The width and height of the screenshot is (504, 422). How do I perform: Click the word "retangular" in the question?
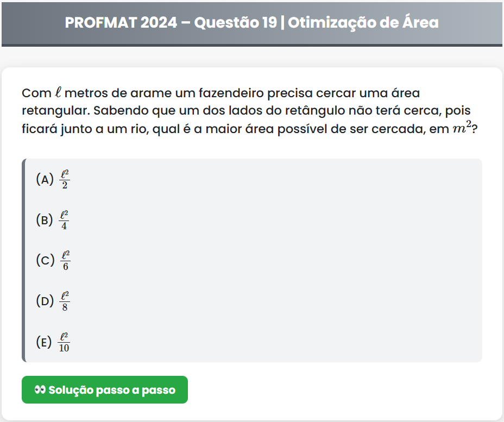coord(55,111)
